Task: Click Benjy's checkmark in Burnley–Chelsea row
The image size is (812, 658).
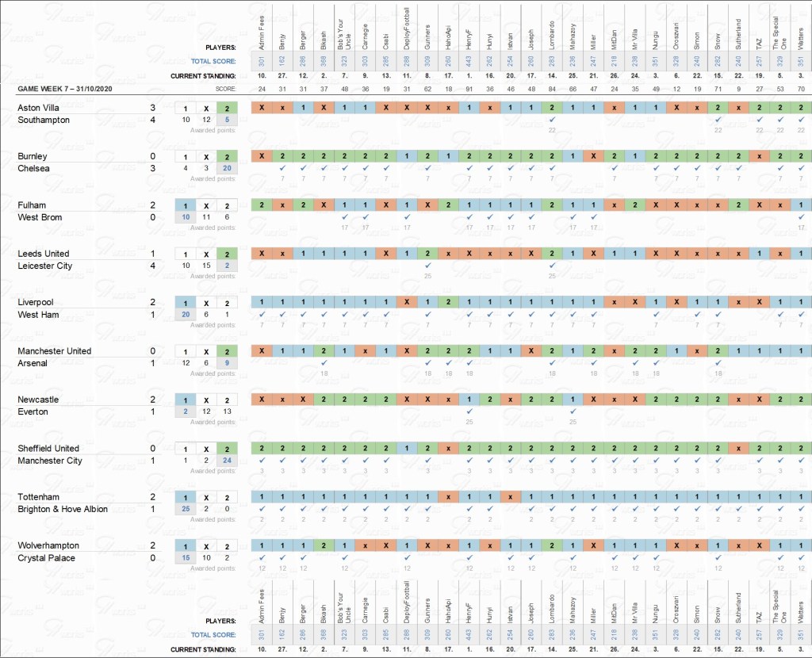Action: (x=282, y=168)
